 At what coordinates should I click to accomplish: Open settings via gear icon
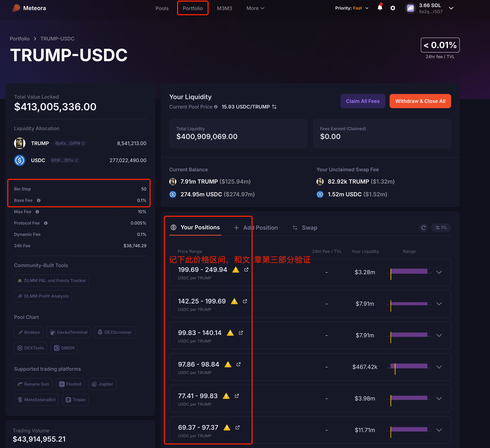tap(393, 8)
